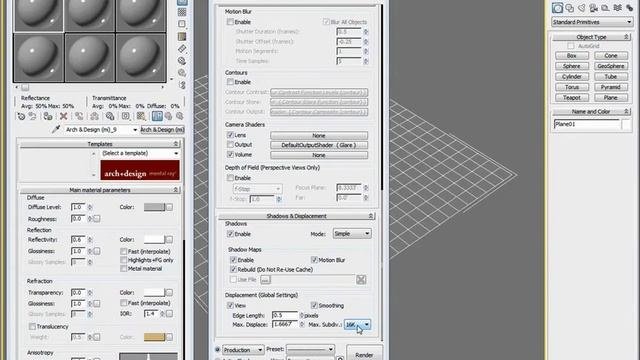
Task: Select Lights category in Create panel
Action: pos(582,8)
